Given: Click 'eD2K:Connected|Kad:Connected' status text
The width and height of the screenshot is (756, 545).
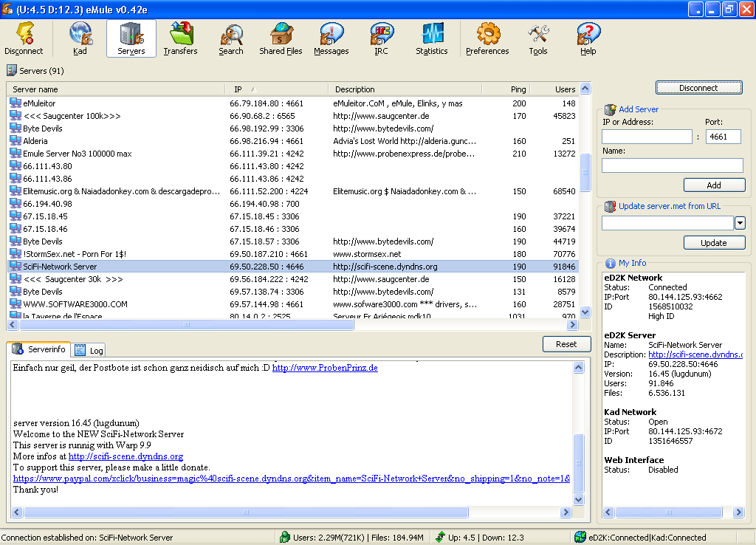Looking at the screenshot, I should (x=647, y=538).
